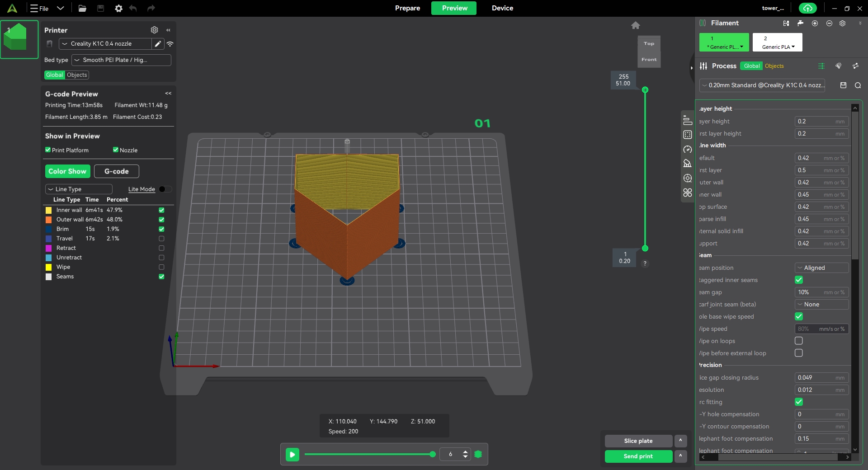Click the green playback progress slider handle

tap(433, 455)
